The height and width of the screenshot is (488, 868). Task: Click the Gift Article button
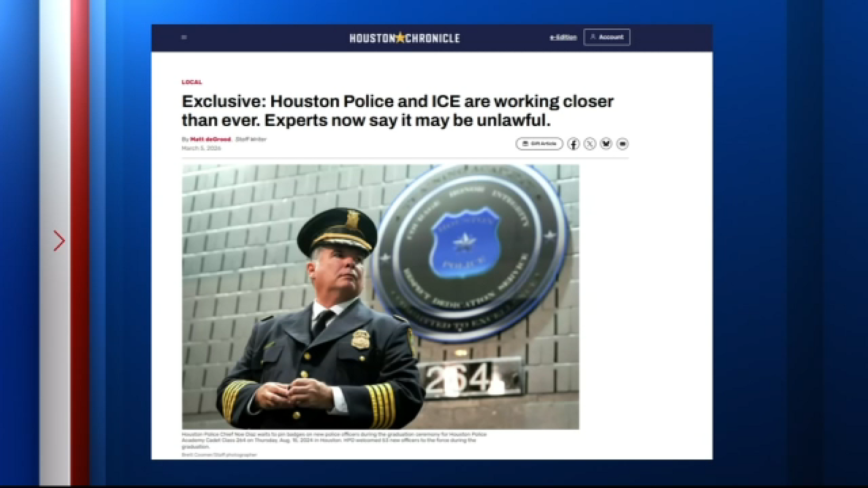pyautogui.click(x=539, y=144)
